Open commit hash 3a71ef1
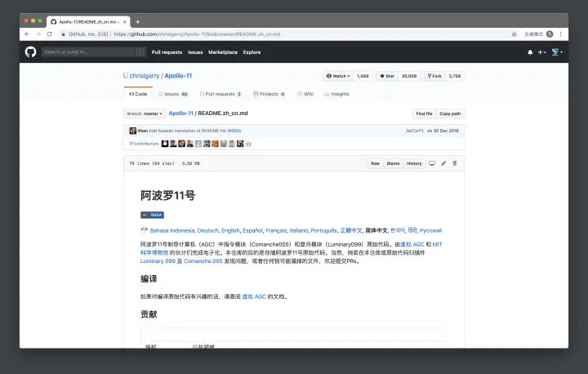The height and width of the screenshot is (374, 588). coord(414,131)
